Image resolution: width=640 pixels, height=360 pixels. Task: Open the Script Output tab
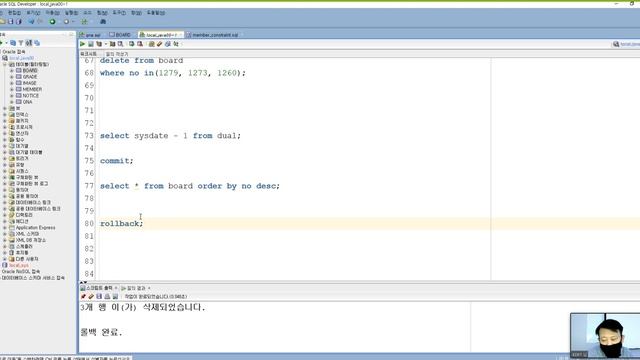[x=98, y=288]
